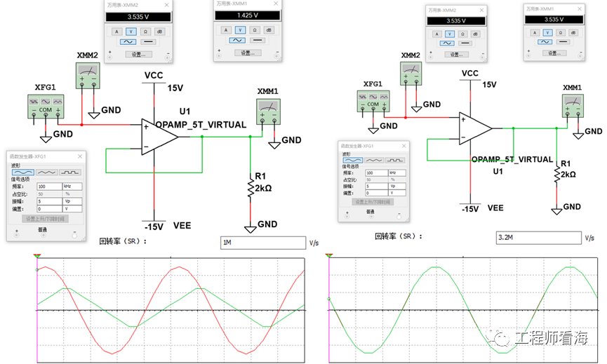
Task: Select sine waveform in left function generator panel
Action: 23,171
